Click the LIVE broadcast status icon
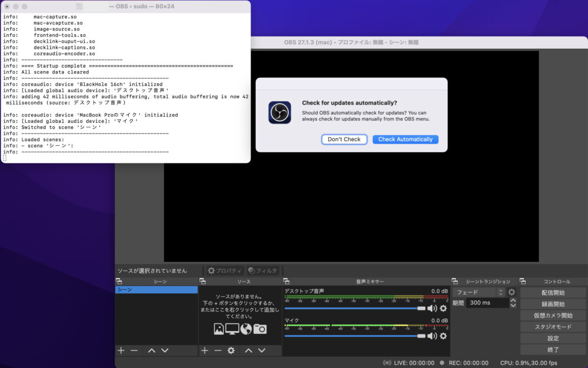Viewport: 588px width, 368px height. pos(387,363)
